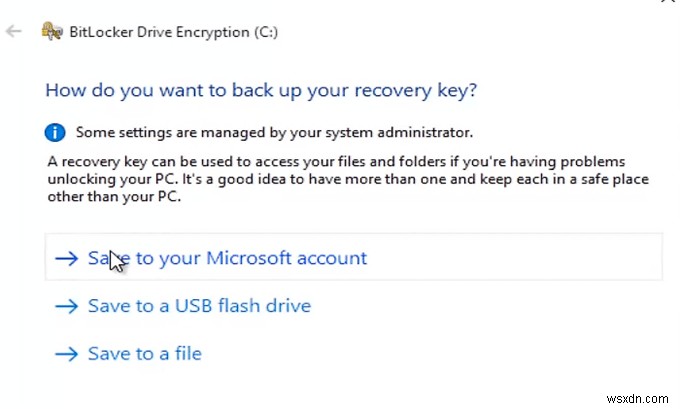Viewport: 680px width, 409px height.
Task: Choose Save to your Microsoft account
Action: coord(227,258)
